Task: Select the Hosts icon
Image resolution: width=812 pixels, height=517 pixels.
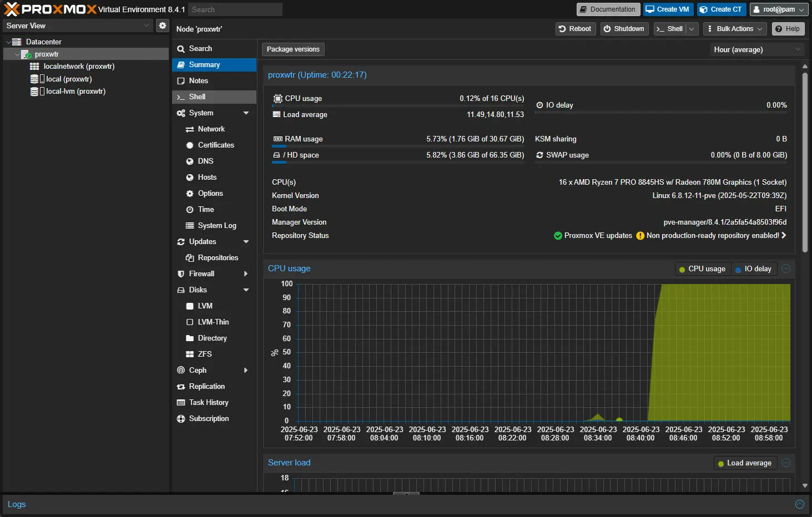Action: pos(190,177)
